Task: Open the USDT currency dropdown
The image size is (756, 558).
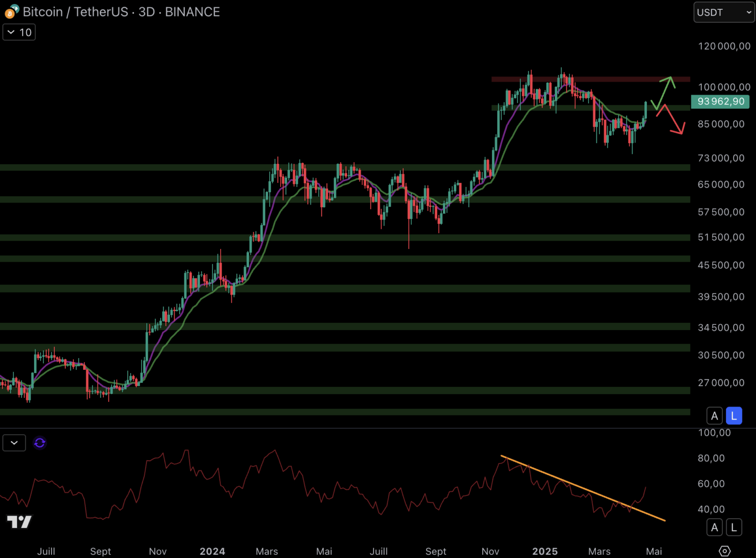Action: [x=723, y=12]
